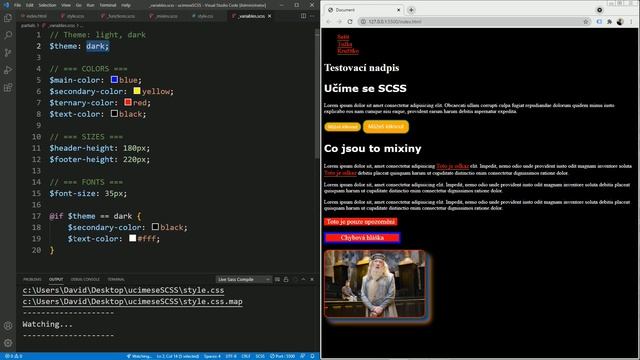
Task: Click the browser address bar URL
Action: pyautogui.click(x=395, y=22)
